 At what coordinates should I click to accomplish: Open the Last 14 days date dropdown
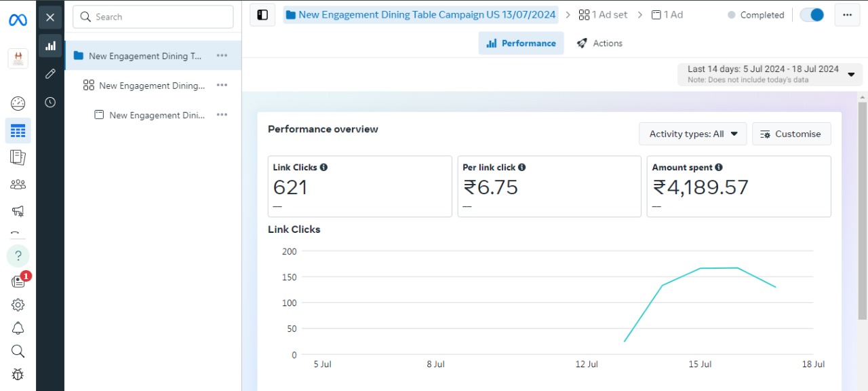(x=770, y=74)
